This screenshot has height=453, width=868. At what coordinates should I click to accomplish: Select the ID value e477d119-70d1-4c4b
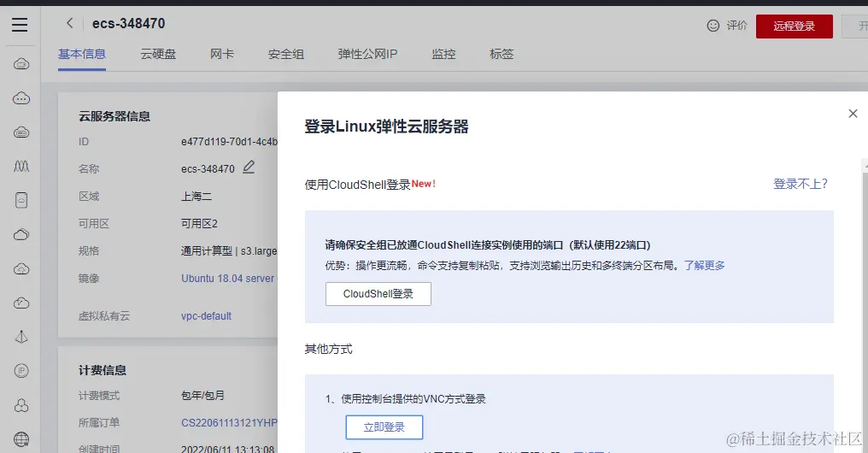(229, 142)
